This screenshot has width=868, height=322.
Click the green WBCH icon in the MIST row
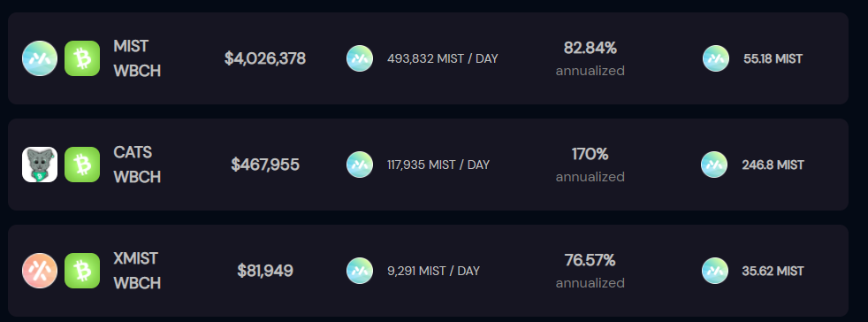tap(82, 58)
